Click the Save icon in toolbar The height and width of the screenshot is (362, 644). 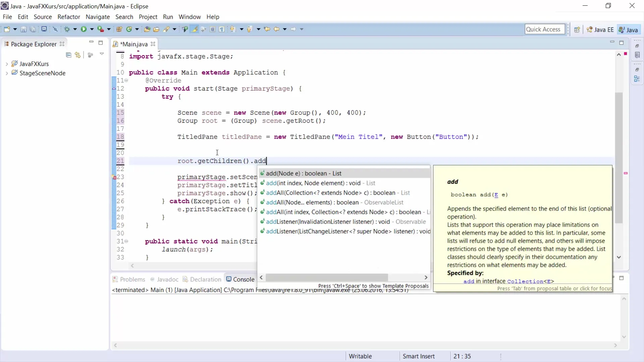click(23, 29)
